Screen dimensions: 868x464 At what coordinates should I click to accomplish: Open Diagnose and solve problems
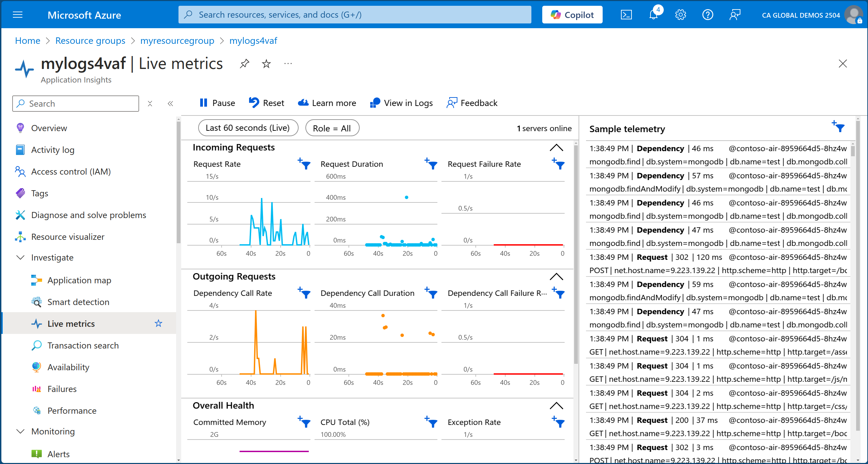click(x=90, y=215)
